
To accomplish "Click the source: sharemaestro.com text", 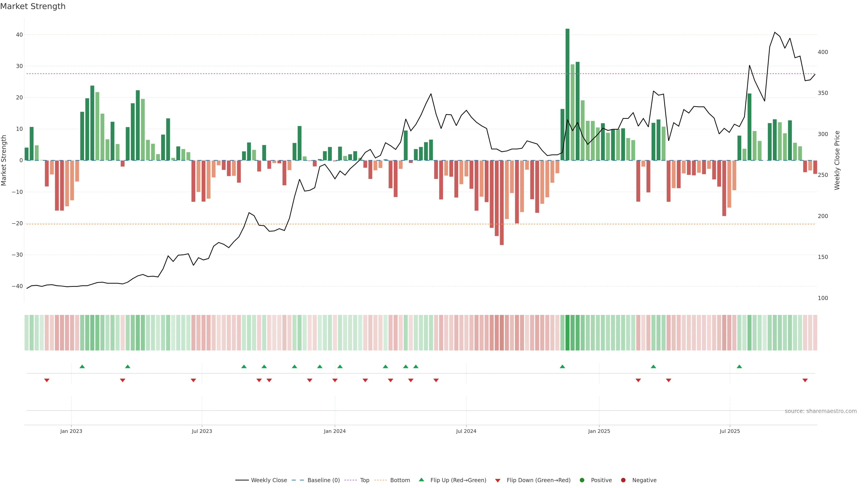I will [x=821, y=411].
